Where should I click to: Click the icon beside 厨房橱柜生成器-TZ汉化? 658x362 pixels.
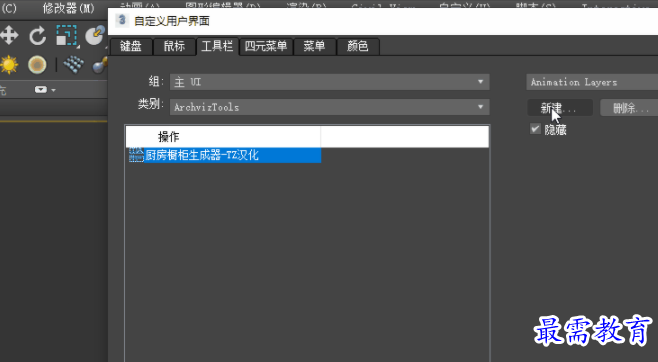point(136,155)
